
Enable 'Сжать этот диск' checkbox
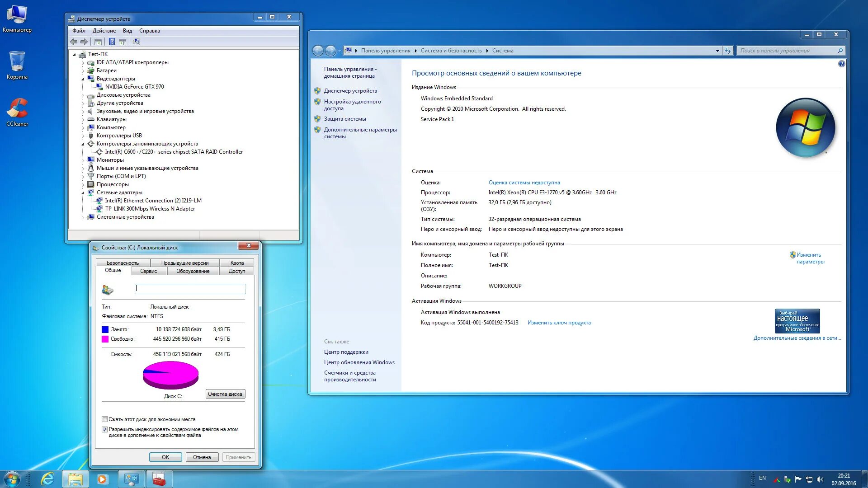coord(105,419)
